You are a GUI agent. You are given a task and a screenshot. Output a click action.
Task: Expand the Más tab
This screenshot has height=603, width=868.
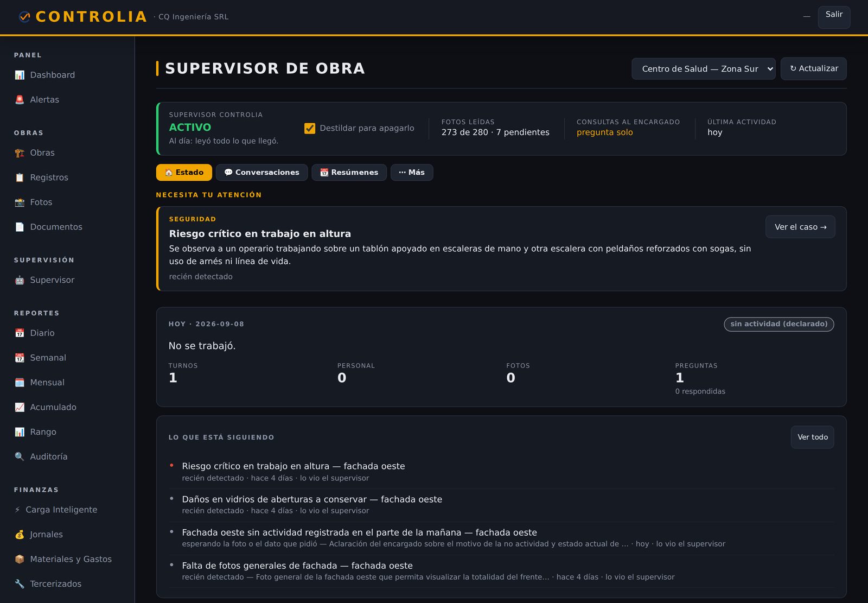tap(412, 173)
